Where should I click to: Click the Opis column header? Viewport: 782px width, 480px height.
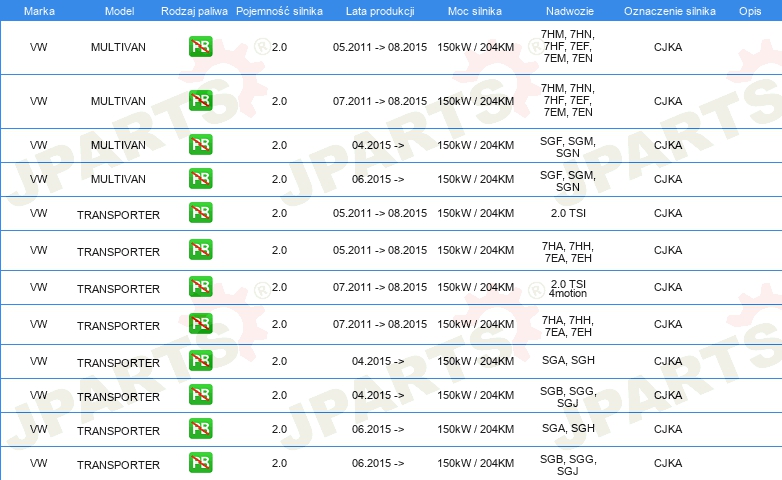tap(749, 10)
